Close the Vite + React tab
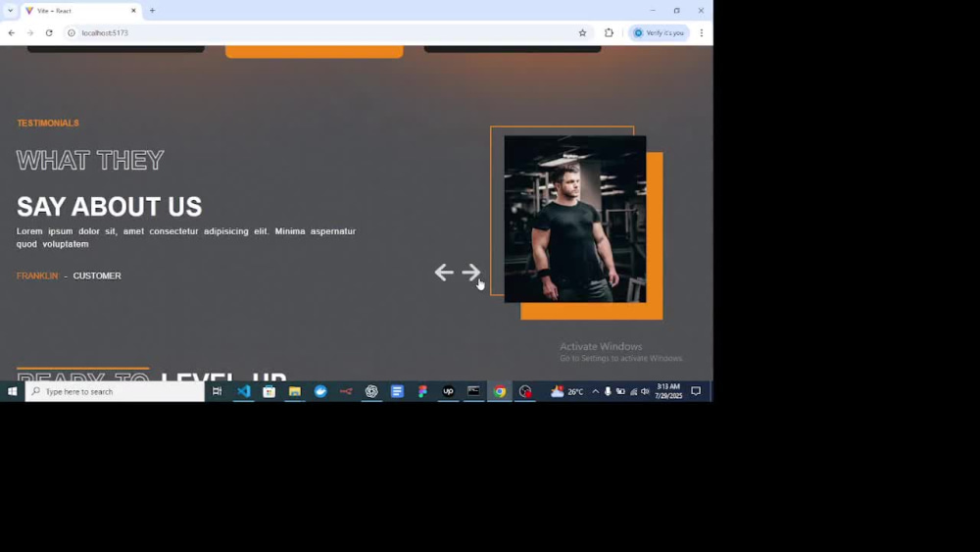 tap(133, 11)
